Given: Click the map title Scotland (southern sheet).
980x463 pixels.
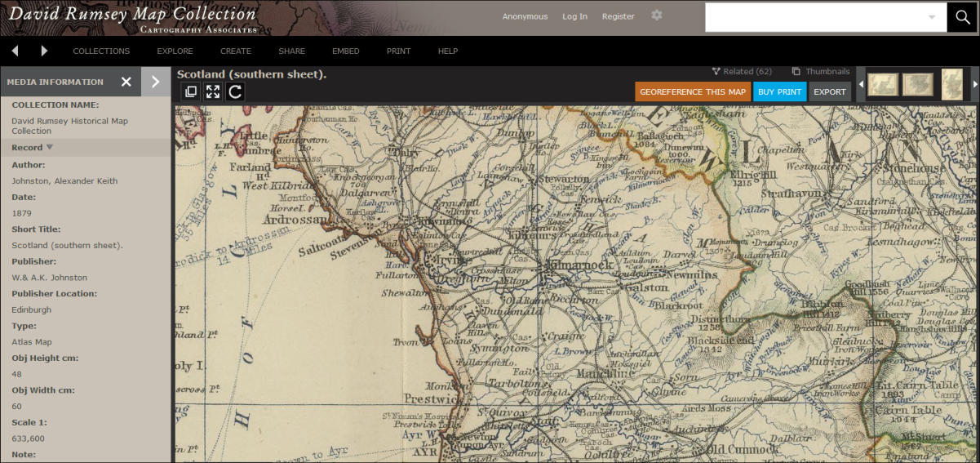Looking at the screenshot, I should click(x=251, y=74).
